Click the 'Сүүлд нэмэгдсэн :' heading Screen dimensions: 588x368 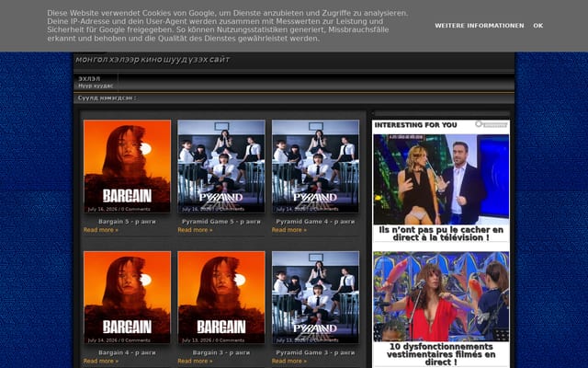tap(107, 98)
